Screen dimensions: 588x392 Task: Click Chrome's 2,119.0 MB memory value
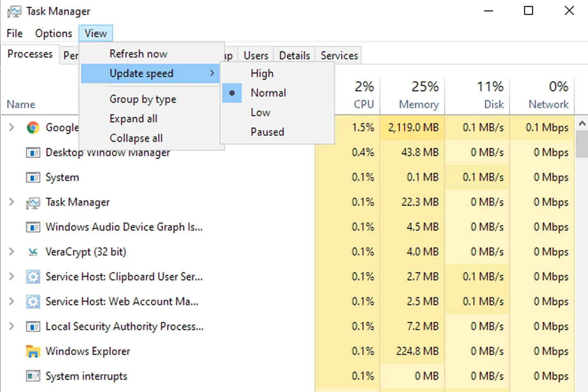coord(413,128)
